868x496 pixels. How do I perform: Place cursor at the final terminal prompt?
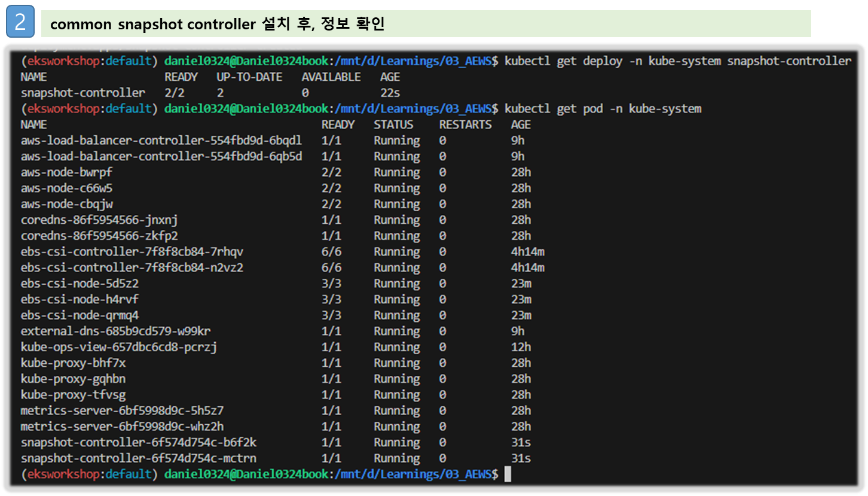pos(508,474)
